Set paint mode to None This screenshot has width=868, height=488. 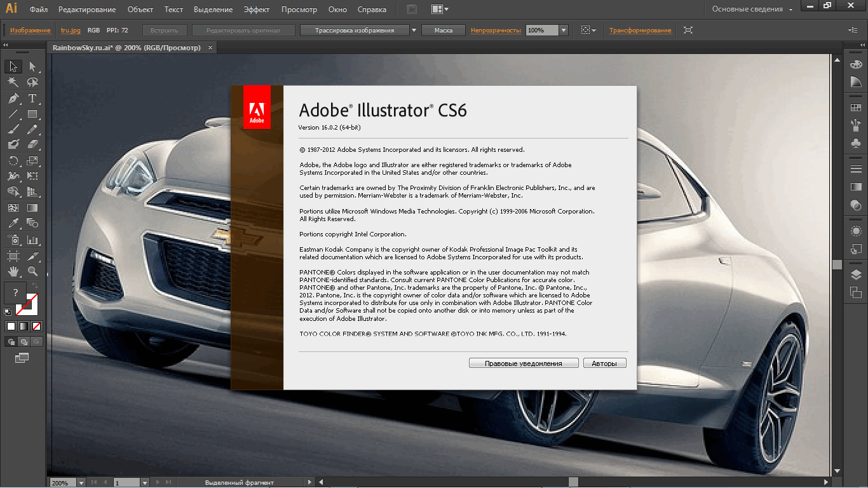(x=36, y=326)
